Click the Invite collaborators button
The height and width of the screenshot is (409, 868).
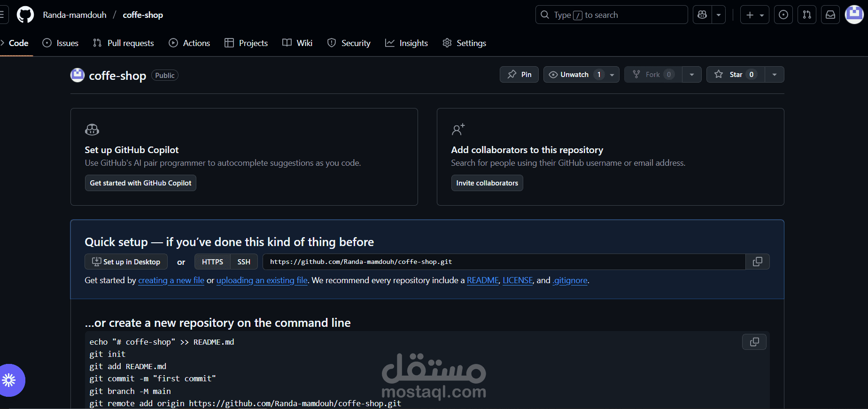pyautogui.click(x=487, y=183)
